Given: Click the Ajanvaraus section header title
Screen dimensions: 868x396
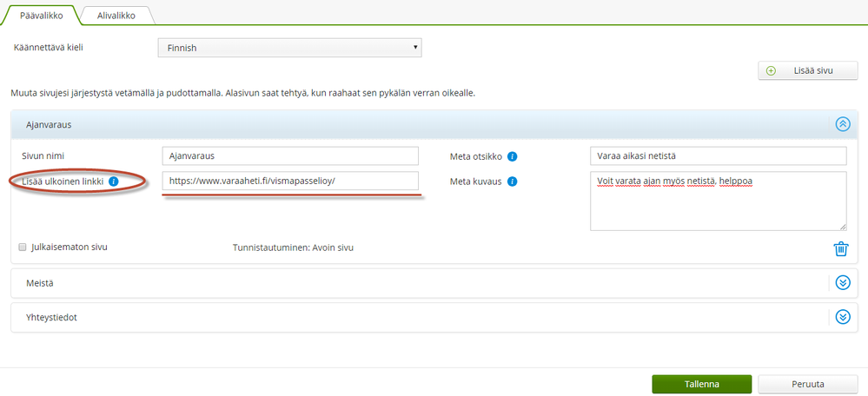Looking at the screenshot, I should pos(49,124).
